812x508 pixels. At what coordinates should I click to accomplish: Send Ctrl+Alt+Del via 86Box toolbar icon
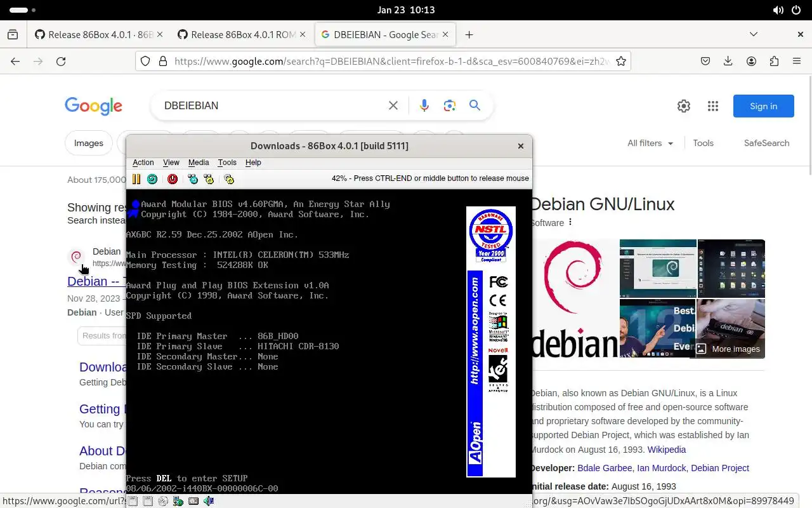tap(193, 179)
